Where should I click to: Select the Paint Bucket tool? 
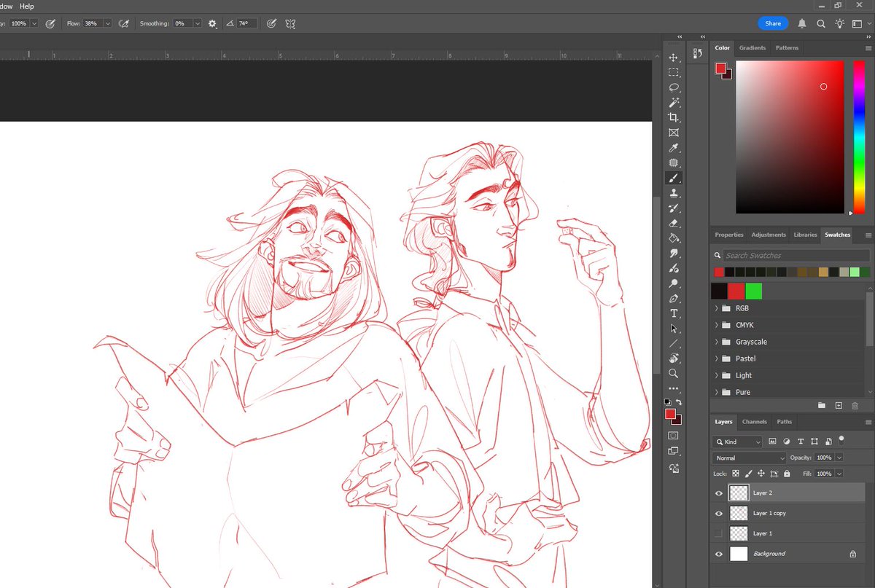click(x=674, y=238)
